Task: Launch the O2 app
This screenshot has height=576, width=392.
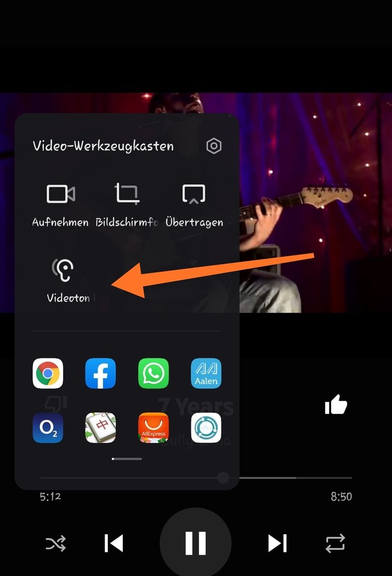Action: tap(48, 428)
